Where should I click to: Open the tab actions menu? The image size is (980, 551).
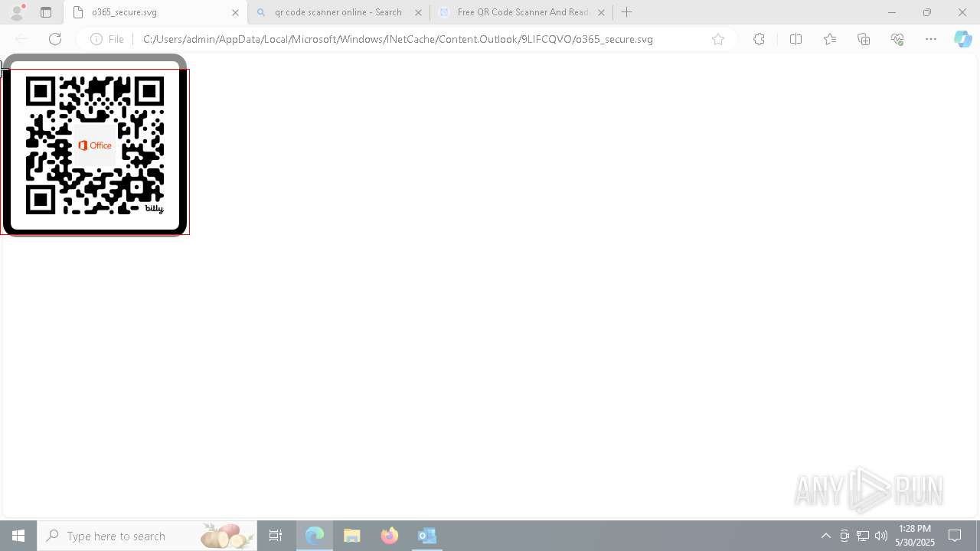46,12
